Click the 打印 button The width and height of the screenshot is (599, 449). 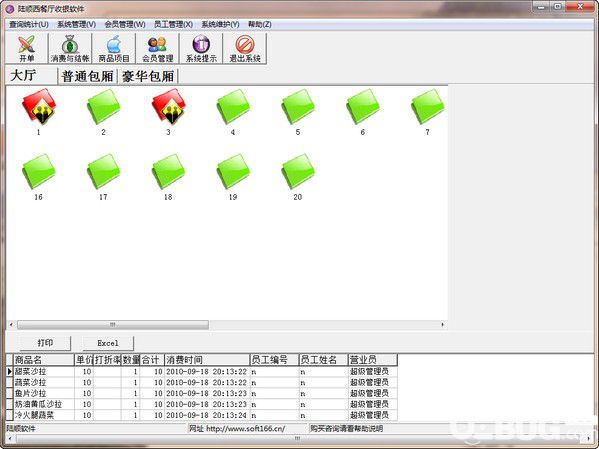pos(45,343)
